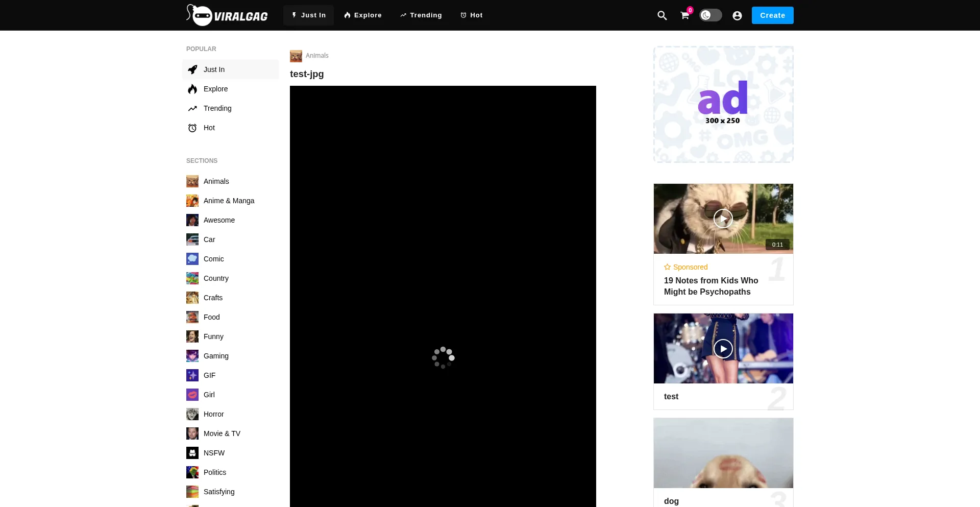This screenshot has height=507, width=980.
Task: Open the Horror section icon
Action: coord(192,414)
